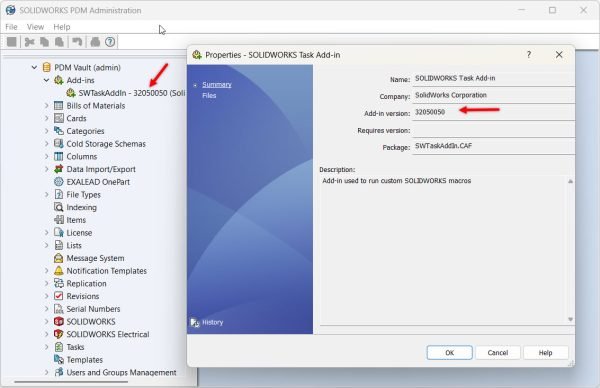Click the EXALEAD OnePart globe icon

click(59, 182)
